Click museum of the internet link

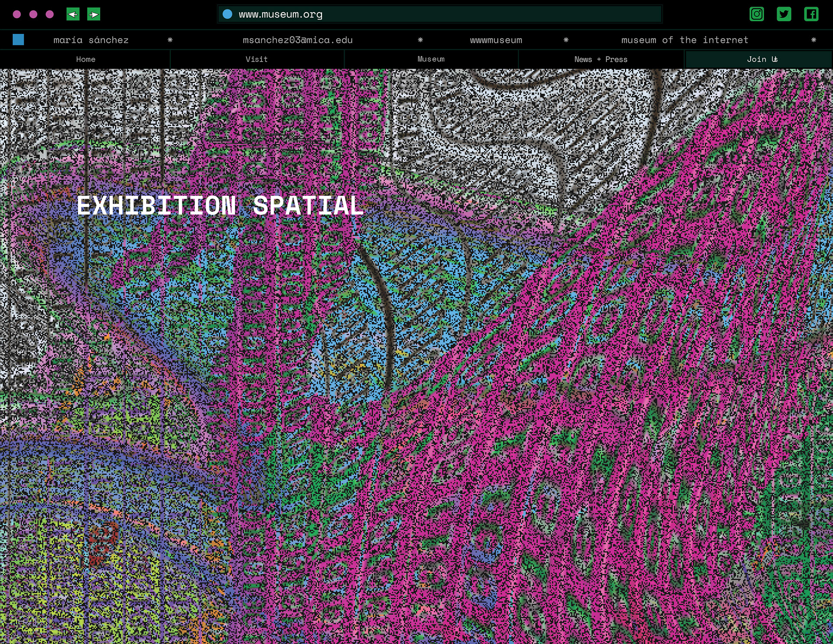685,40
